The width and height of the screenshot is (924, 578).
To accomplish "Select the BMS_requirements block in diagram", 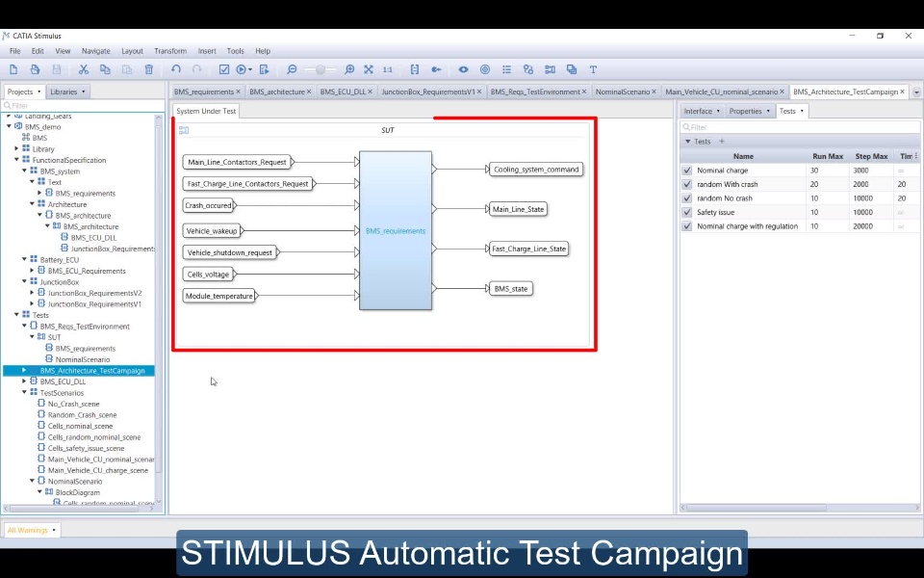I will 396,230.
